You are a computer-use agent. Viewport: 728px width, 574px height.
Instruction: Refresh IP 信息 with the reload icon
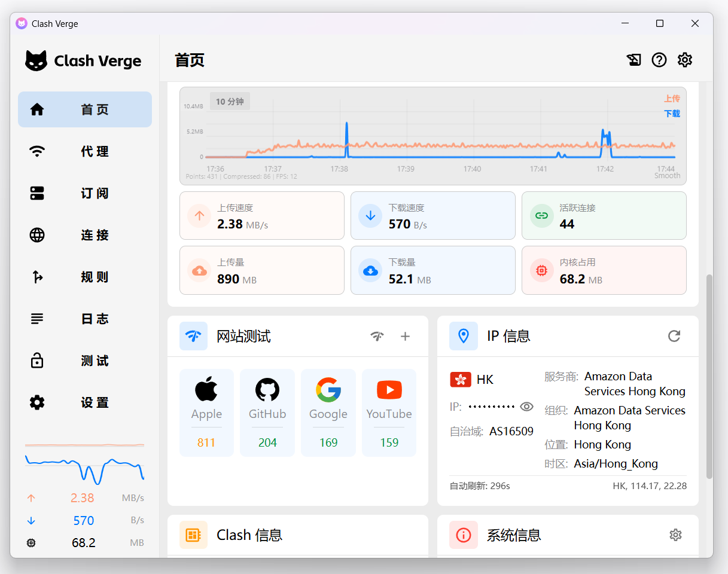(674, 336)
